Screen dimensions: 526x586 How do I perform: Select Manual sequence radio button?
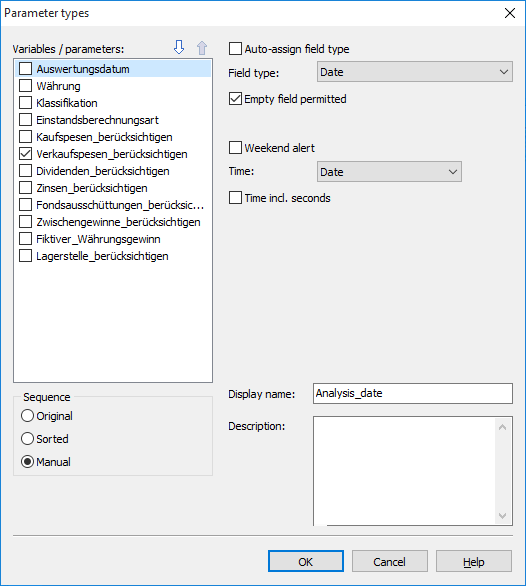pos(27,462)
